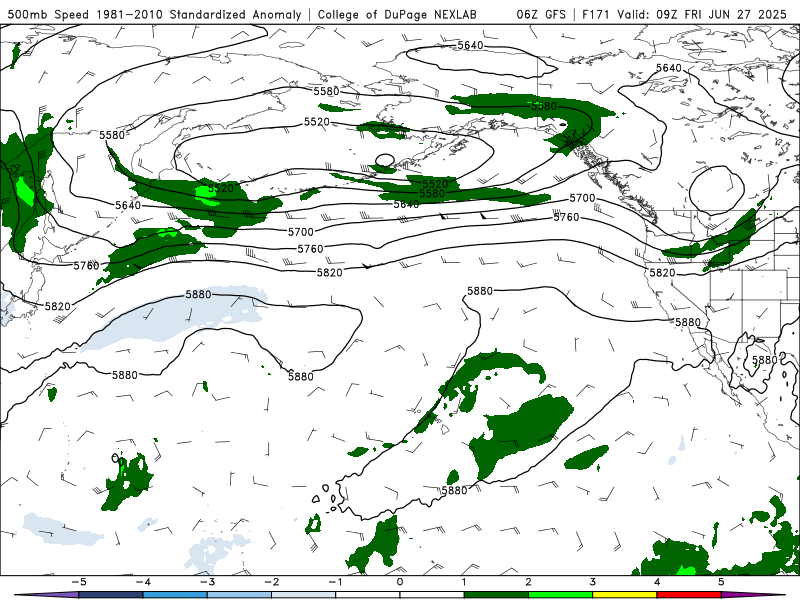Click the '-1' colorbar tick label
The image size is (800, 600).
tap(335, 582)
